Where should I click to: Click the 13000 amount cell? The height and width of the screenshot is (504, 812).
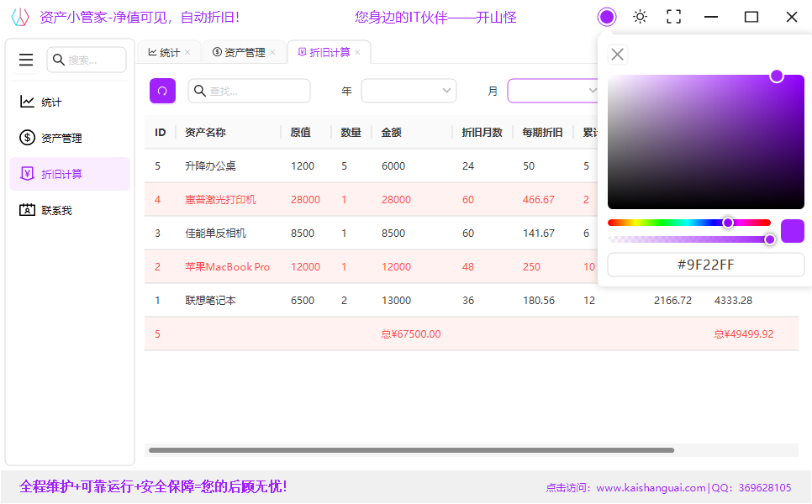point(396,301)
